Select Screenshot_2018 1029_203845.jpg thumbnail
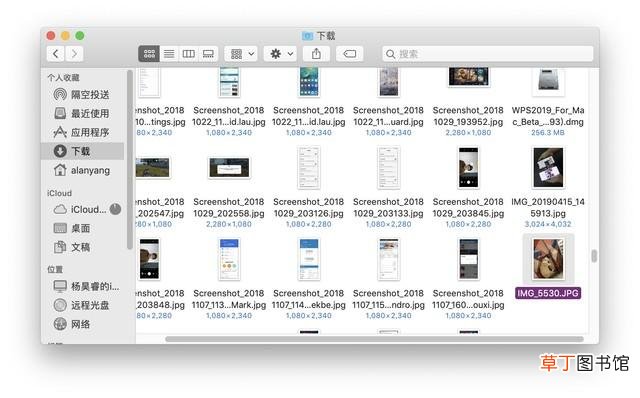640x398 pixels. point(468,167)
